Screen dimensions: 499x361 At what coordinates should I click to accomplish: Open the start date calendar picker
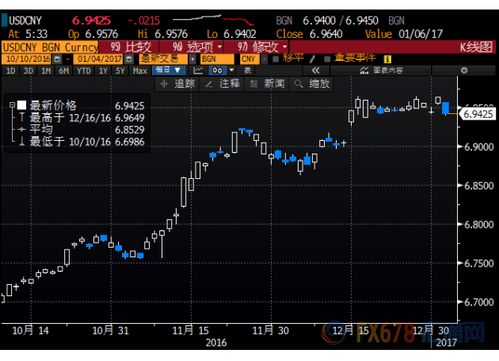pos(57,59)
